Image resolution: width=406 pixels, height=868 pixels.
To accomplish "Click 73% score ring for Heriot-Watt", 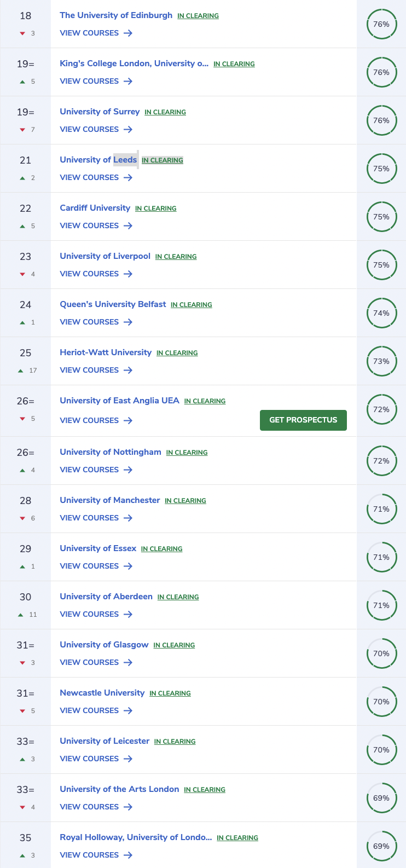I will click(381, 361).
